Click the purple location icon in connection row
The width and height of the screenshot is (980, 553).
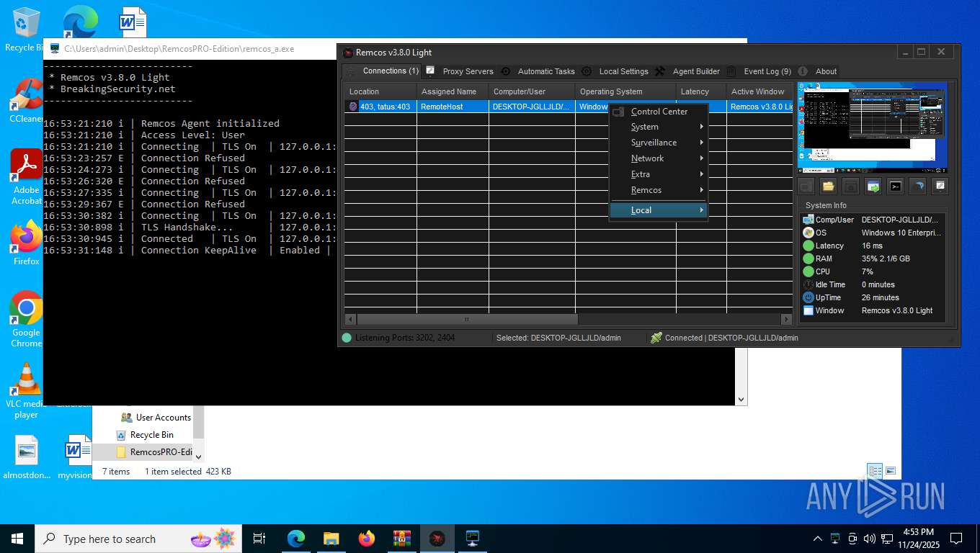353,107
